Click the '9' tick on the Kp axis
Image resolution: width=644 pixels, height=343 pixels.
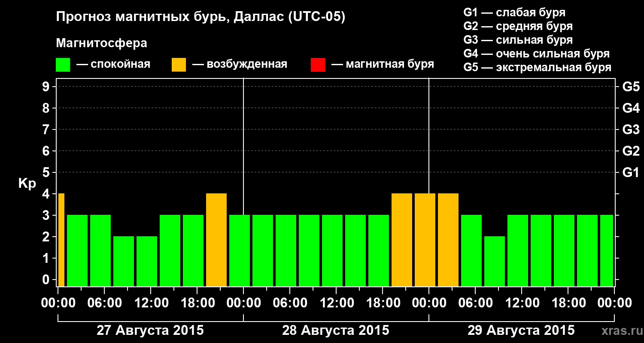pyautogui.click(x=46, y=87)
